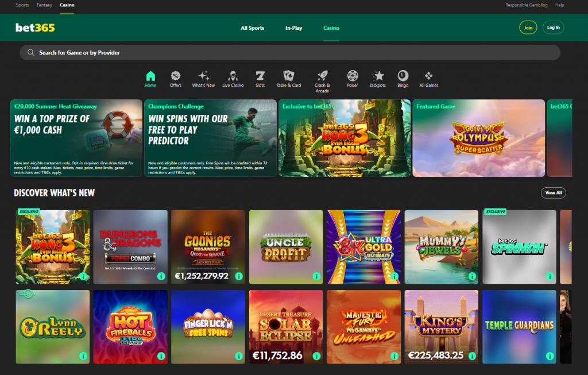This screenshot has height=375, width=588.
Task: Launch Majestic Fury Megaways Unleashed tile
Action: tap(363, 327)
